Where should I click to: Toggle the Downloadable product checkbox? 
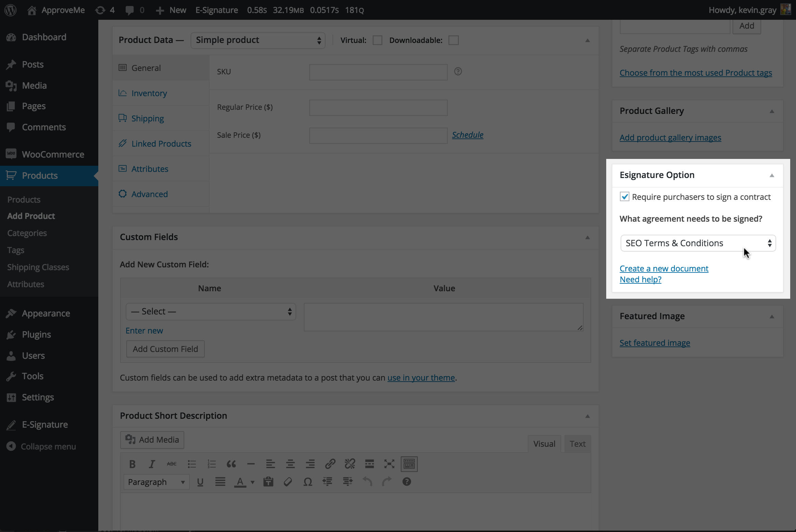pyautogui.click(x=453, y=40)
